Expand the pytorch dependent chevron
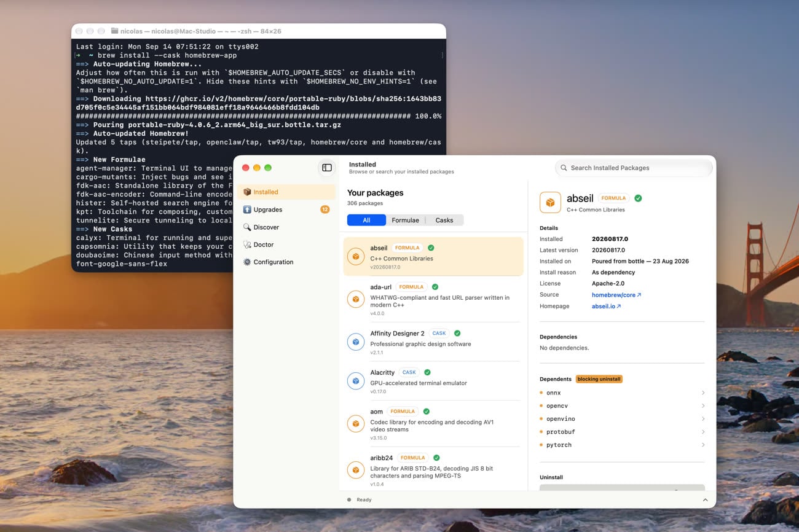This screenshot has width=799, height=532. pos(703,445)
